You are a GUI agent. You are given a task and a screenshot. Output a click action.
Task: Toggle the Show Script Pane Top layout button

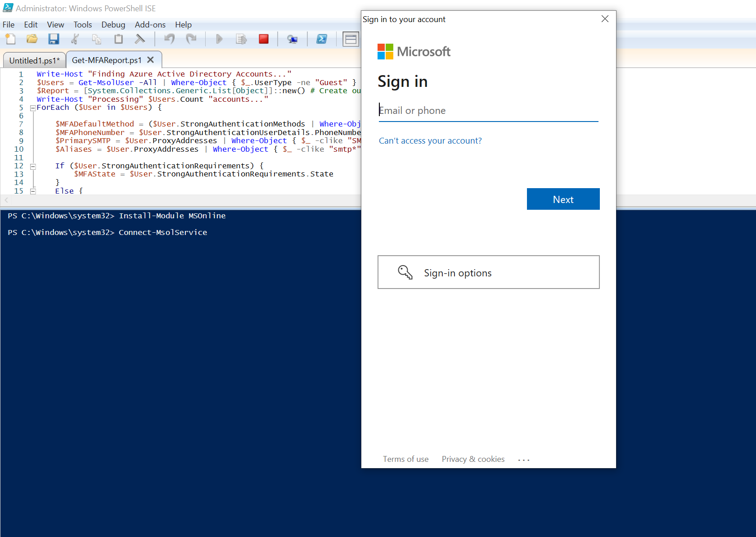[351, 39]
